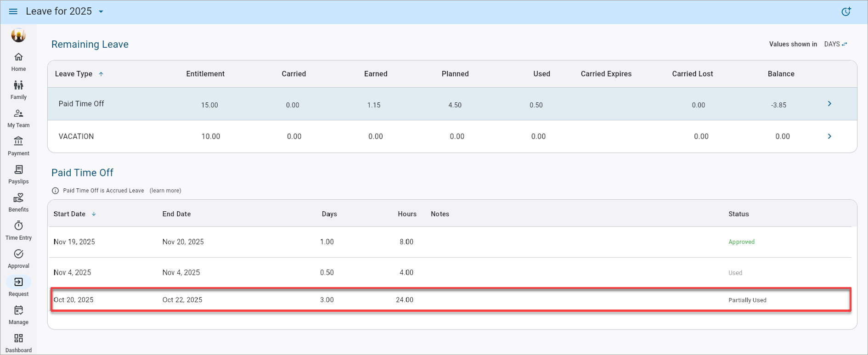This screenshot has height=355, width=868.
Task: Click the Approved status text
Action: tap(741, 242)
